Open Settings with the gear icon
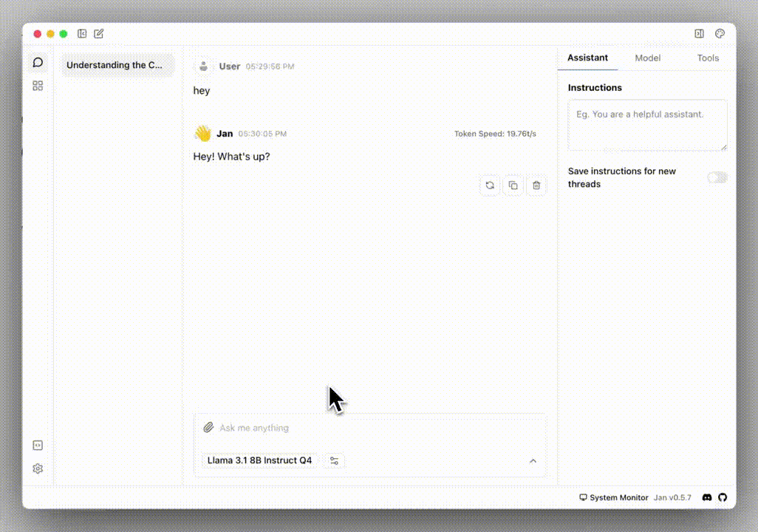This screenshot has height=532, width=758. pyautogui.click(x=38, y=468)
